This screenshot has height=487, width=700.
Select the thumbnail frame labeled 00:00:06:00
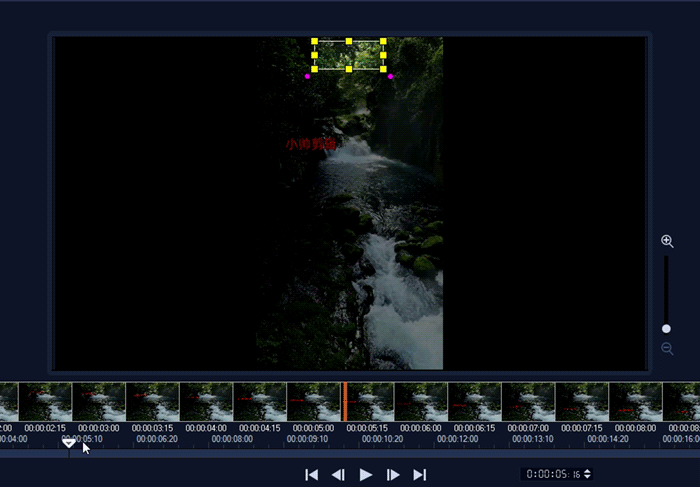tap(421, 401)
